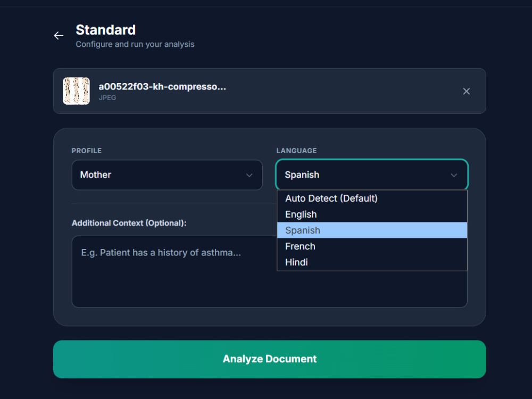Image resolution: width=532 pixels, height=399 pixels.
Task: Click the JPEG file type label
Action: pyautogui.click(x=107, y=98)
